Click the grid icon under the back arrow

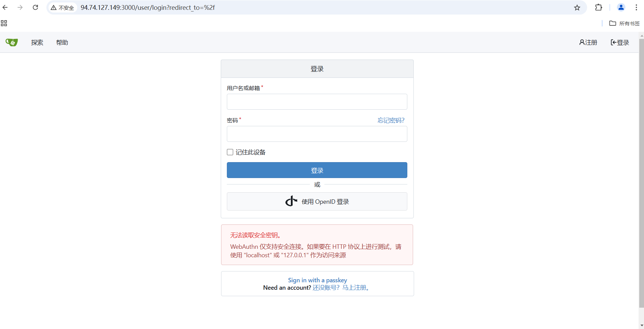click(4, 23)
